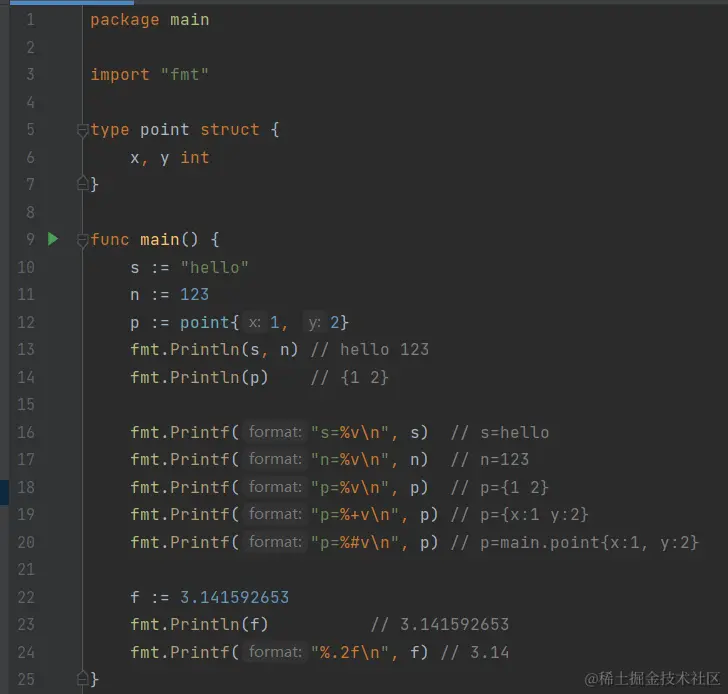728x694 pixels.
Task: Click line number 22 in gutter
Action: tap(26, 597)
